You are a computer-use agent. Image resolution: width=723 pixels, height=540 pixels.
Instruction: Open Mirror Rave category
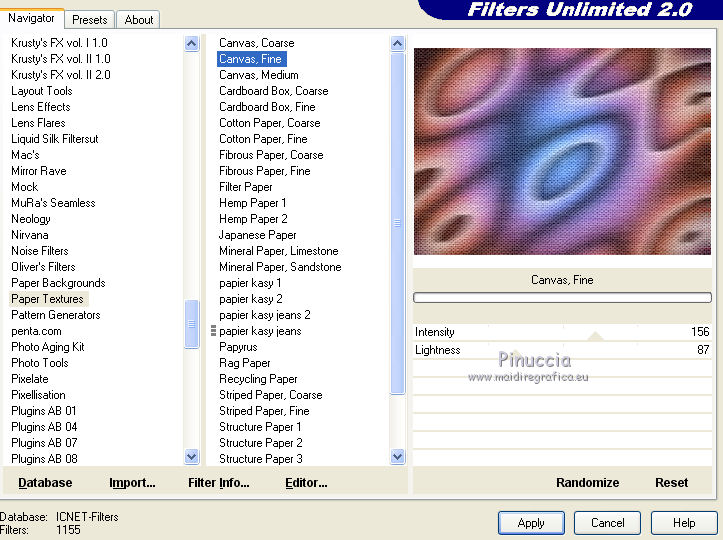pyautogui.click(x=38, y=171)
